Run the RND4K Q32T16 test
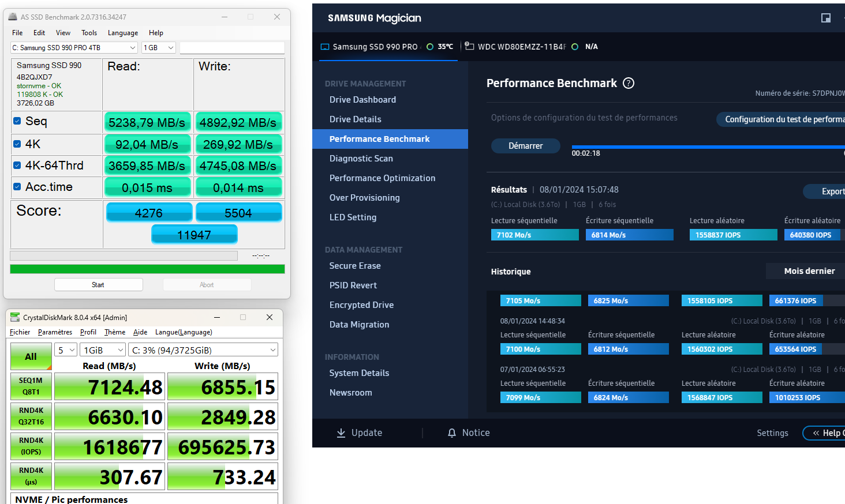 tap(31, 416)
